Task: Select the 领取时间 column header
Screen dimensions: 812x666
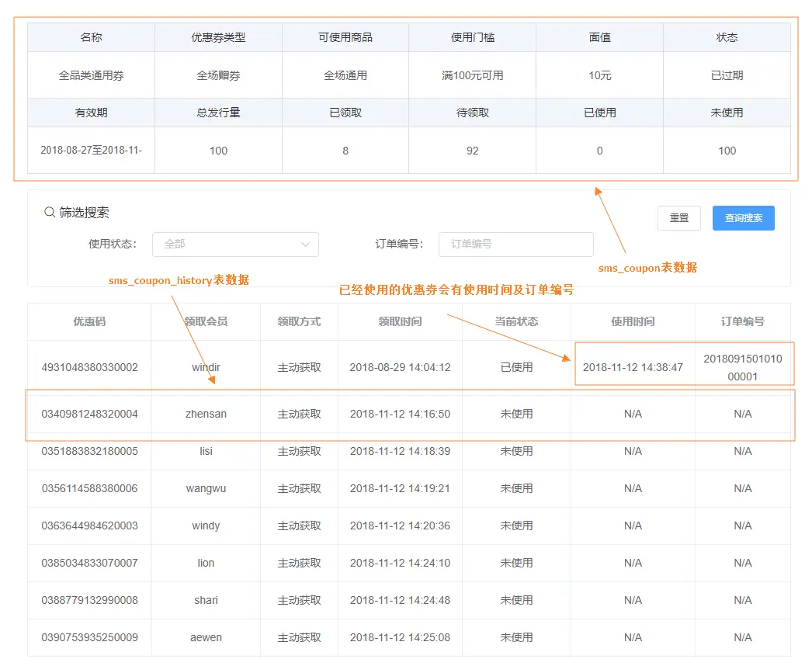Action: tap(400, 321)
